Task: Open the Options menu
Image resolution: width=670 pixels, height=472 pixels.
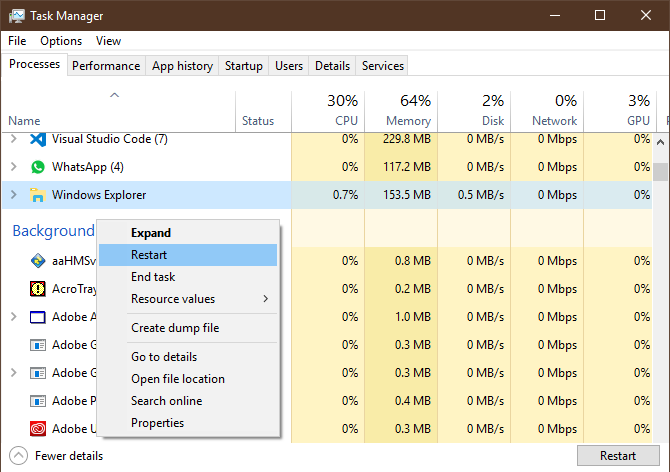Action: [x=61, y=41]
